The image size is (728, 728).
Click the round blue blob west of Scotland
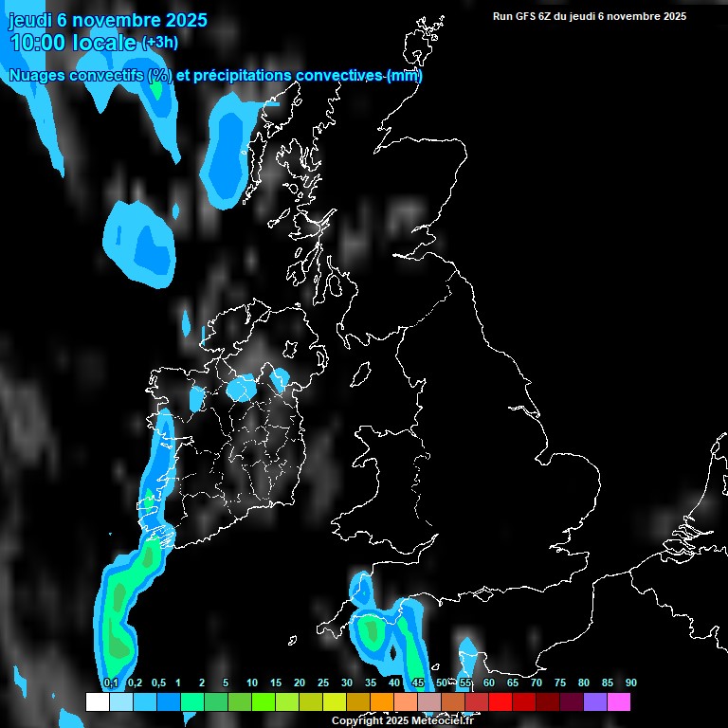point(142,242)
